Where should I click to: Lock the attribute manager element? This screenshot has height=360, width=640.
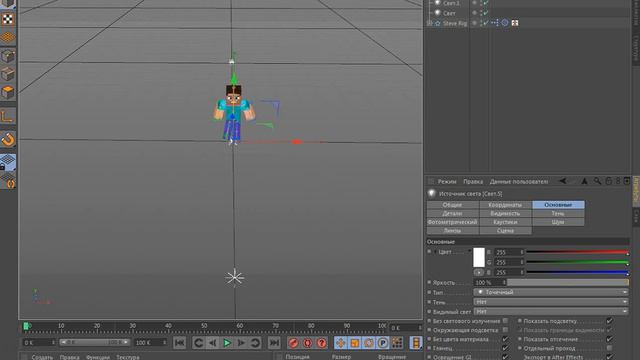(x=608, y=181)
